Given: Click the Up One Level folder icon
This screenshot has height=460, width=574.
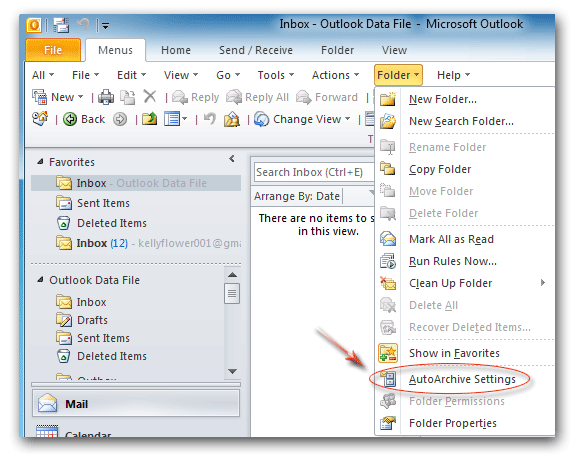Looking at the screenshot, I should (x=149, y=119).
